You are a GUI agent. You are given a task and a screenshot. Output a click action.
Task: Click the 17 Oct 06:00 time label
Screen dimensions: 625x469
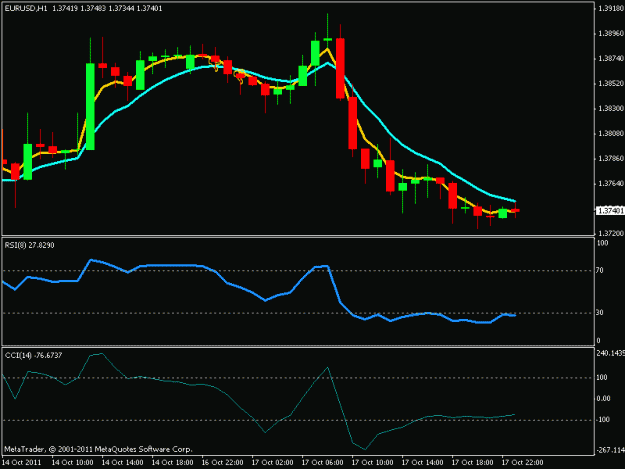pyautogui.click(x=322, y=463)
